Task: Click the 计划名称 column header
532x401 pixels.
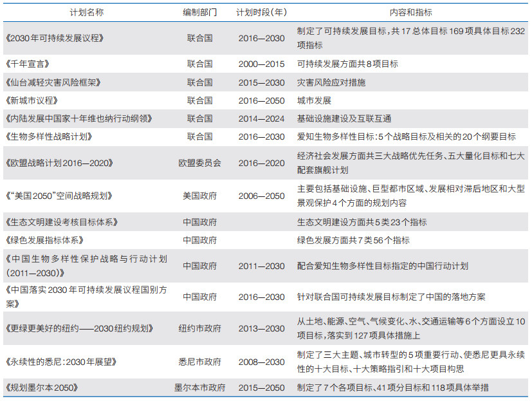Action: point(86,13)
